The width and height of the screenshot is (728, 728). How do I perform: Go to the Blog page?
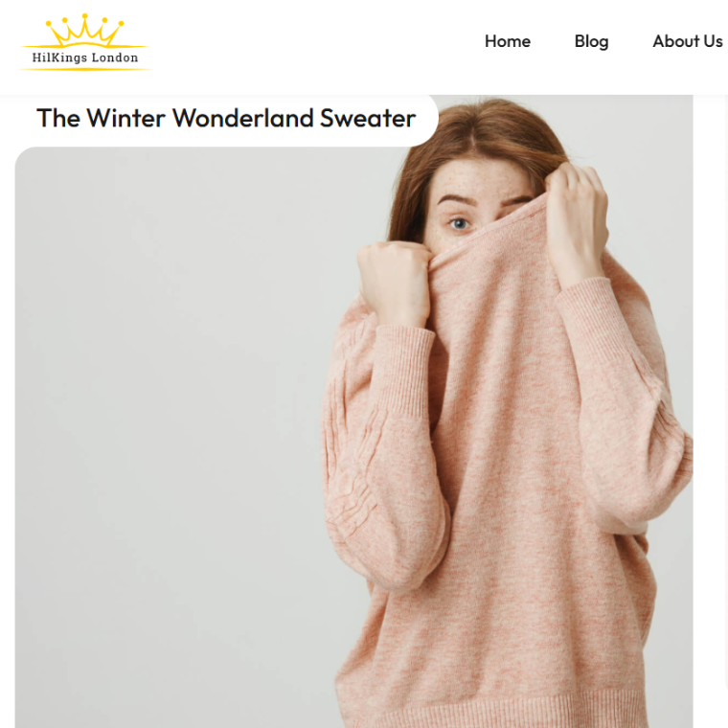point(591,41)
